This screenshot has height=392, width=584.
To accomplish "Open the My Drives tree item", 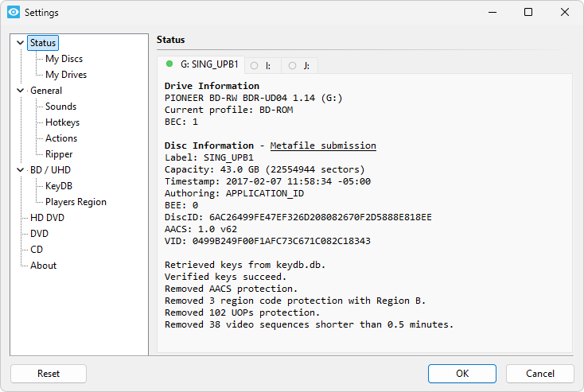I will click(x=66, y=75).
